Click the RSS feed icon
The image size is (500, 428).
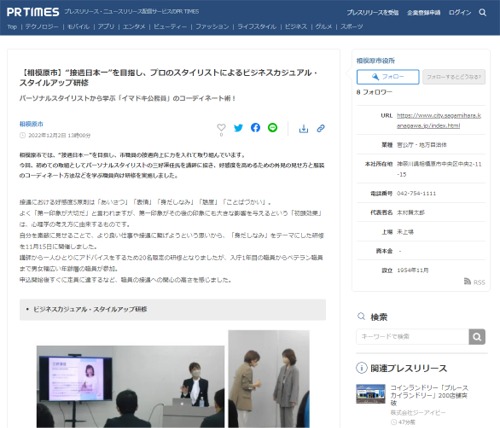point(467,282)
